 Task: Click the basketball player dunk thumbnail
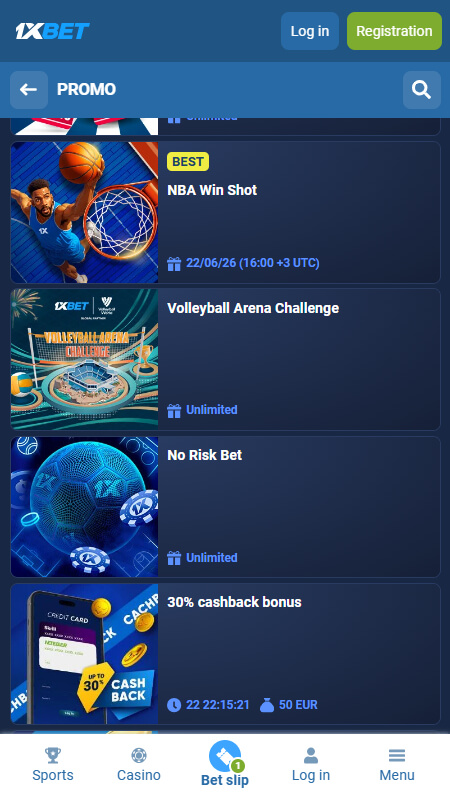click(85, 212)
